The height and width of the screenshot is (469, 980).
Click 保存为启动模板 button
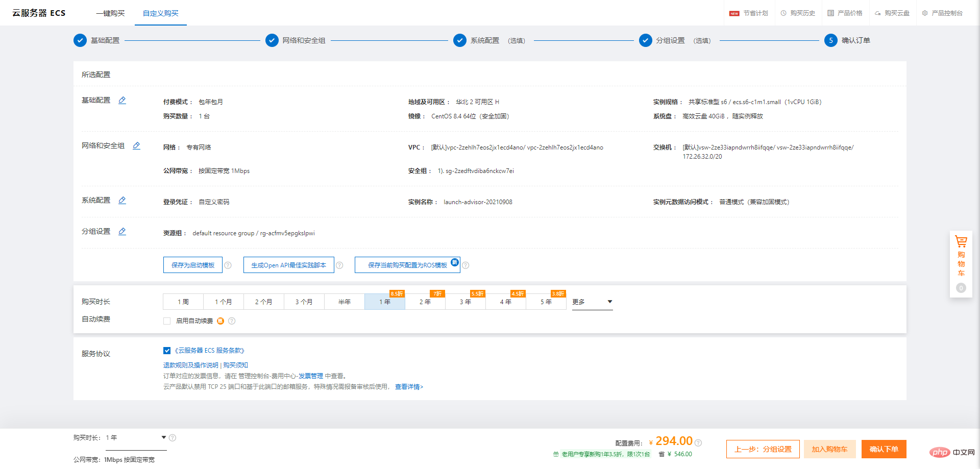[x=193, y=265]
